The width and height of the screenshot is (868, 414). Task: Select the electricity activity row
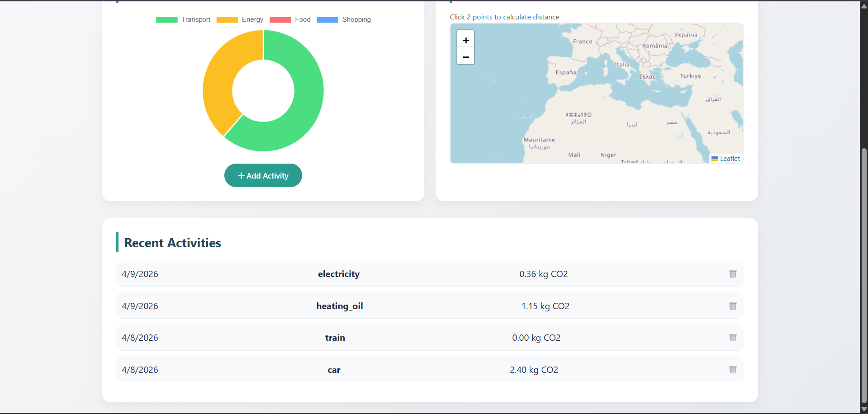coord(429,274)
